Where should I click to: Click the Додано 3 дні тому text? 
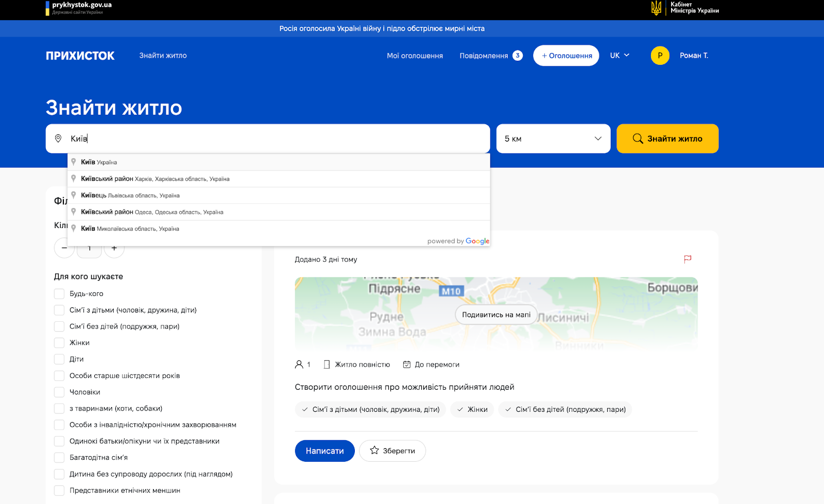tap(325, 259)
